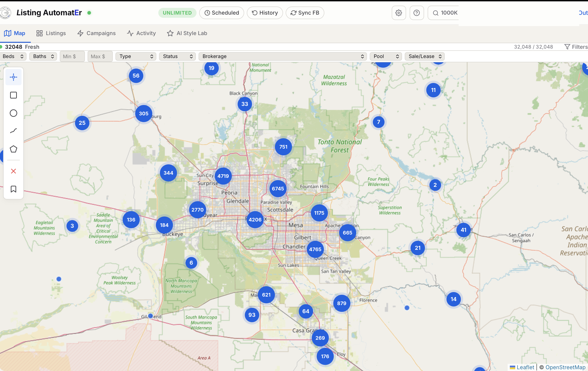This screenshot has height=371, width=588.
Task: Open the Brokerage dropdown filter
Action: [x=283, y=56]
